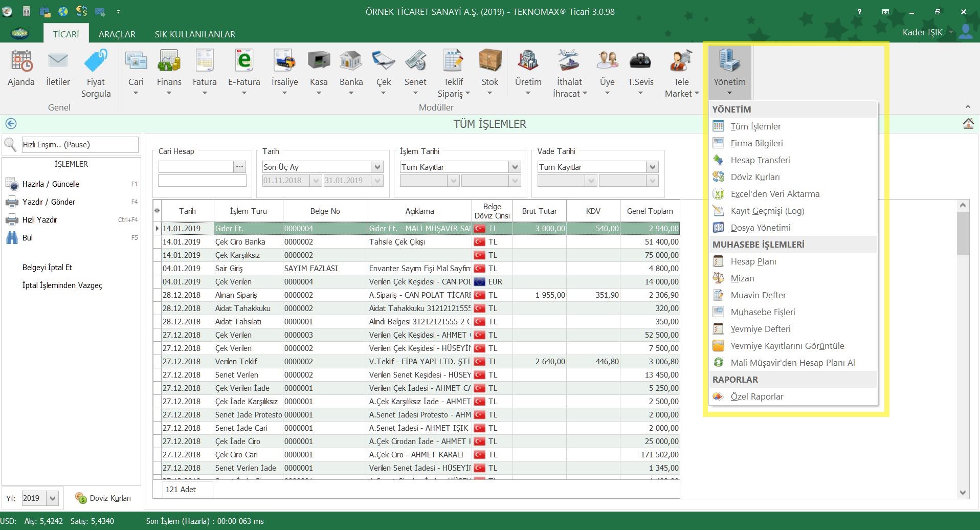Switch to the ARAÇLAR tab
The width and height of the screenshot is (980, 530).
[117, 34]
